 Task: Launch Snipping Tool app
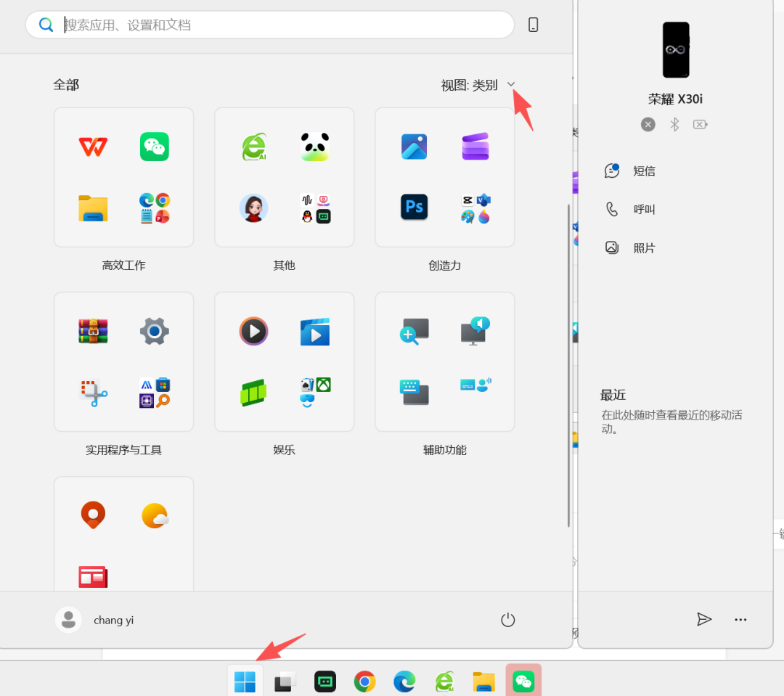point(94,393)
